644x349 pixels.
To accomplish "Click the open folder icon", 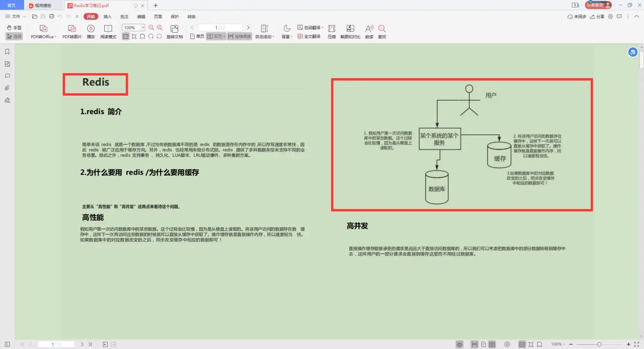I will point(35,16).
